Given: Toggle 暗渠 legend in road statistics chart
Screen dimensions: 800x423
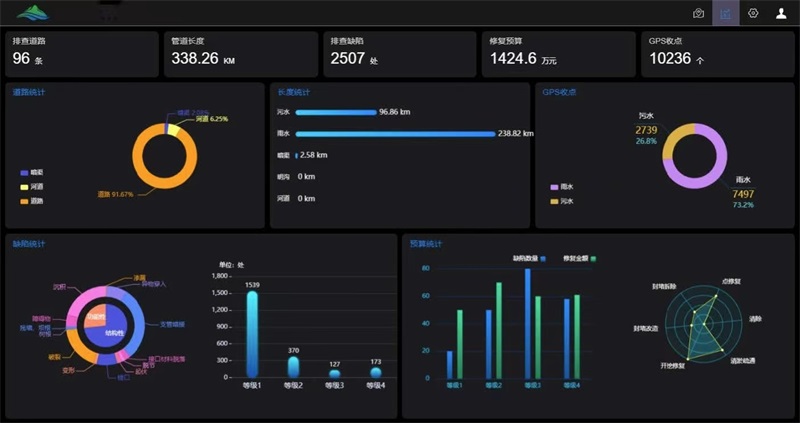Looking at the screenshot, I should pyautogui.click(x=30, y=171).
